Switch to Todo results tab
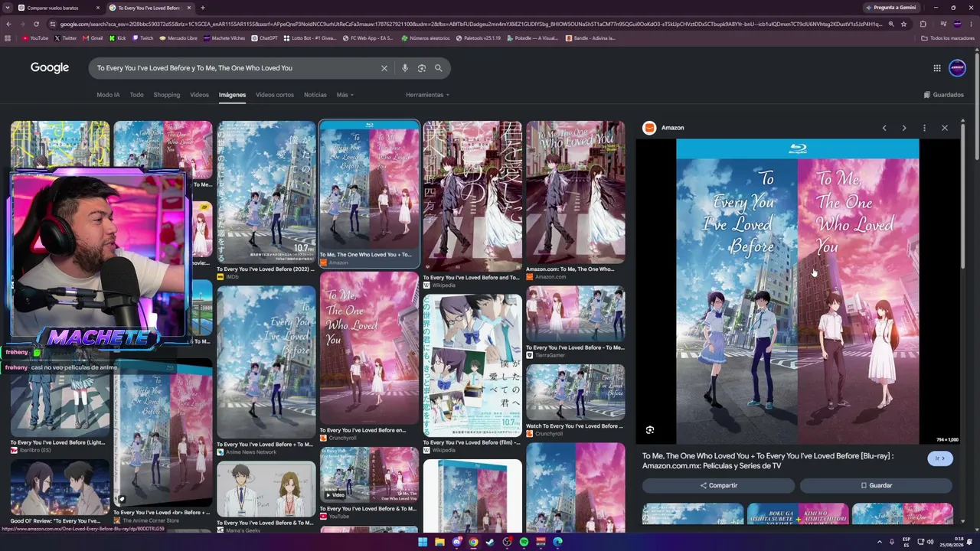Viewport: 980px width, 551px height. pos(136,95)
